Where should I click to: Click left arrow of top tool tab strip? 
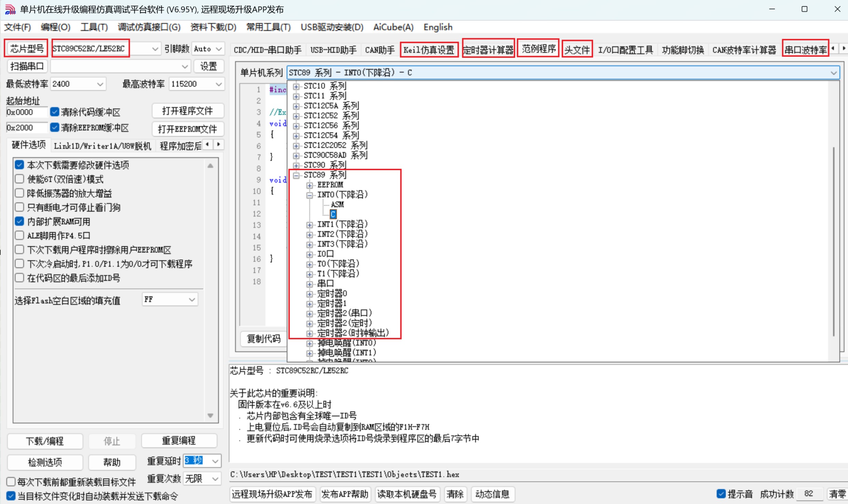[833, 49]
